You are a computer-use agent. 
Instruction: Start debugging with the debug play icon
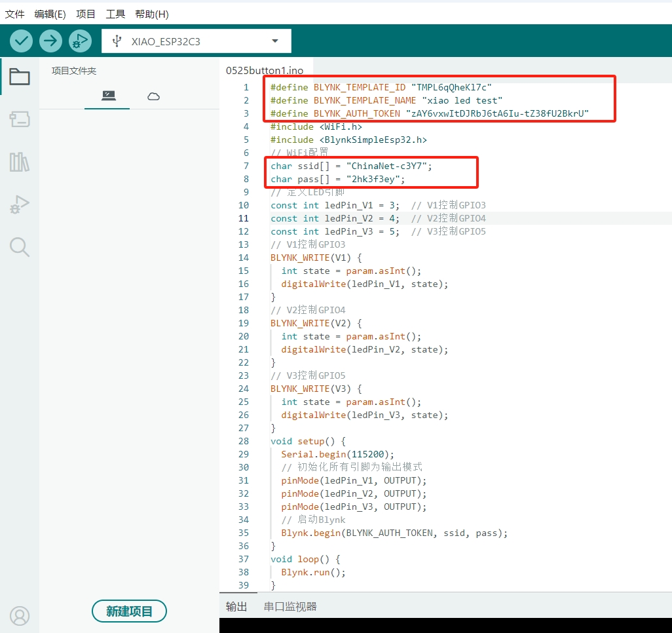(80, 41)
